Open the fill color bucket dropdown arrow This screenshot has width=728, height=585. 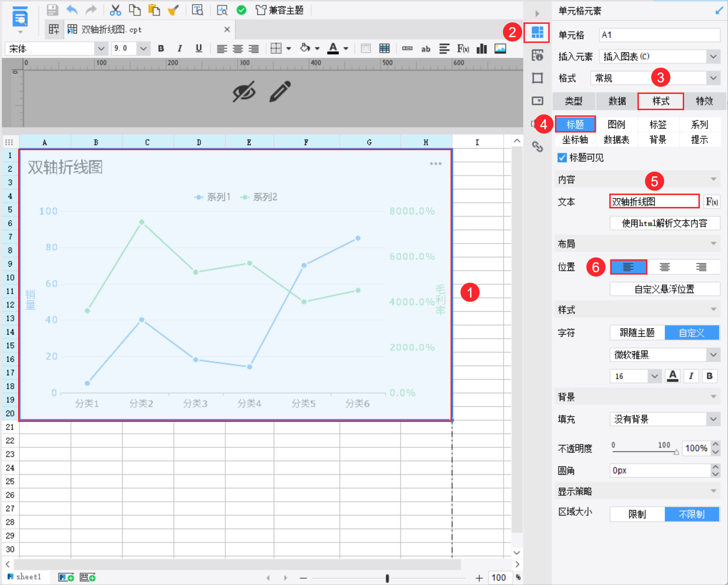[x=317, y=49]
